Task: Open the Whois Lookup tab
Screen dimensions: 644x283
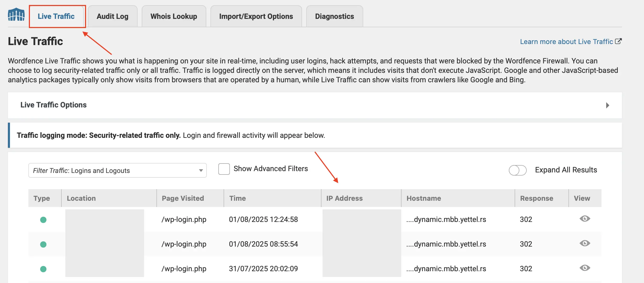Action: (x=173, y=16)
